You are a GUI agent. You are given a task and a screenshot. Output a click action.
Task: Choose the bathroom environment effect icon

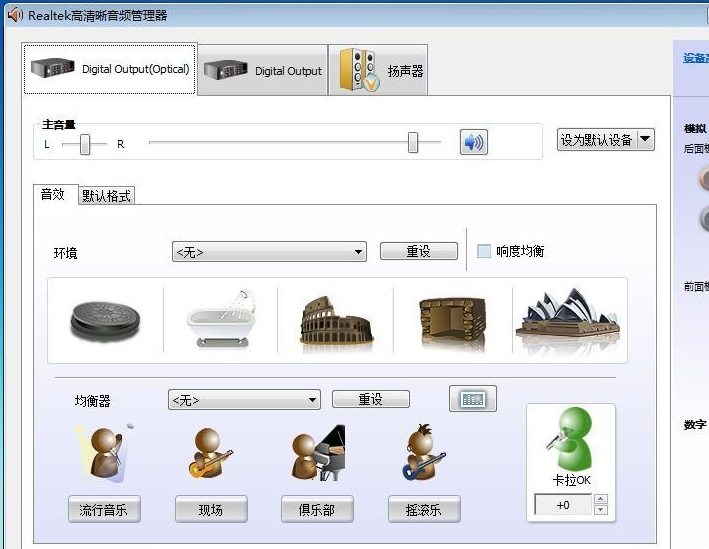coord(220,320)
